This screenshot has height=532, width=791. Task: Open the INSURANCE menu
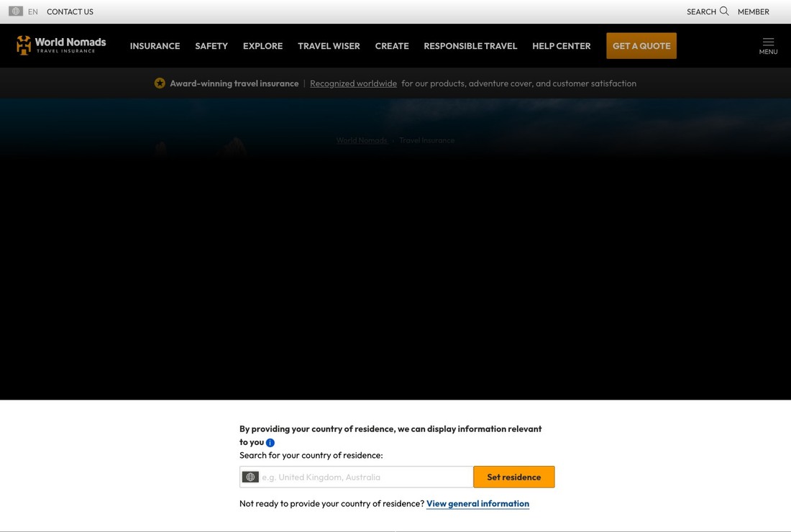point(155,46)
